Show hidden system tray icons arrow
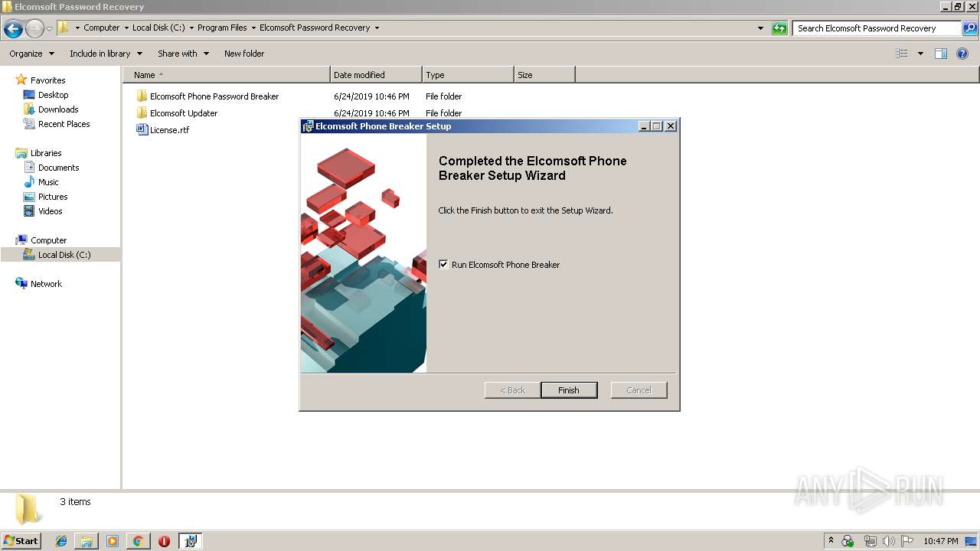980x551 pixels. pos(831,541)
